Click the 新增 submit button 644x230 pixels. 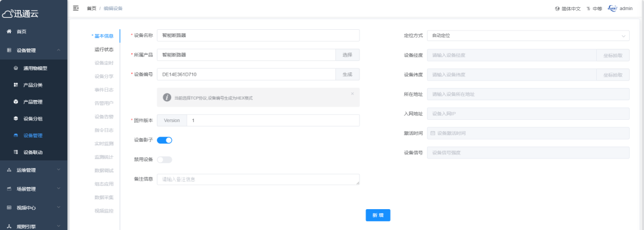click(378, 215)
